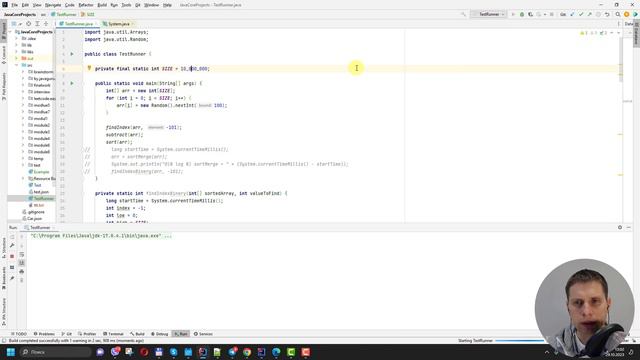Open the Services tool window

(x=203, y=334)
